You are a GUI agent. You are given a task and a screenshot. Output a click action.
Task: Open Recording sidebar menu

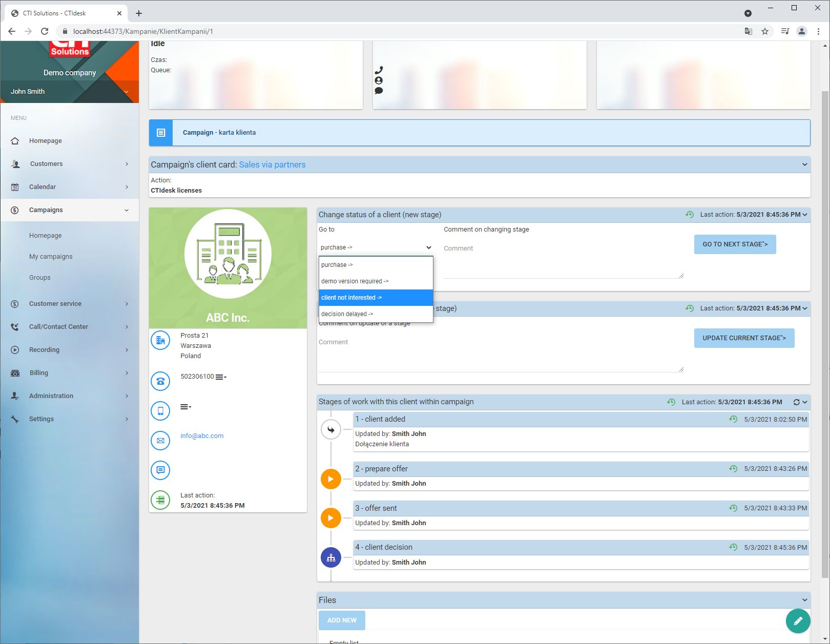pos(70,350)
